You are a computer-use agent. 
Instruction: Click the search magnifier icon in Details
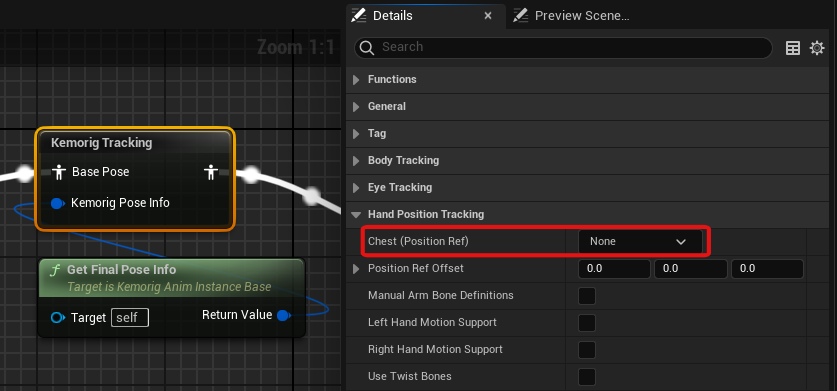click(x=367, y=48)
